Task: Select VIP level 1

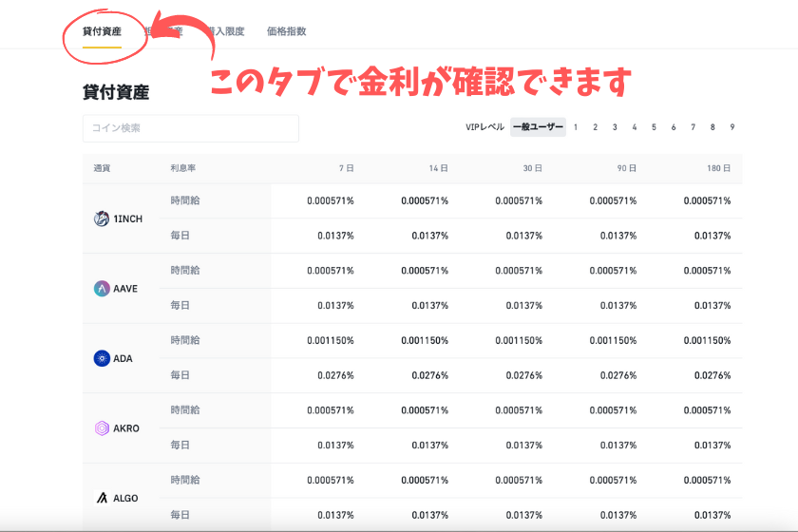Action: tap(576, 127)
